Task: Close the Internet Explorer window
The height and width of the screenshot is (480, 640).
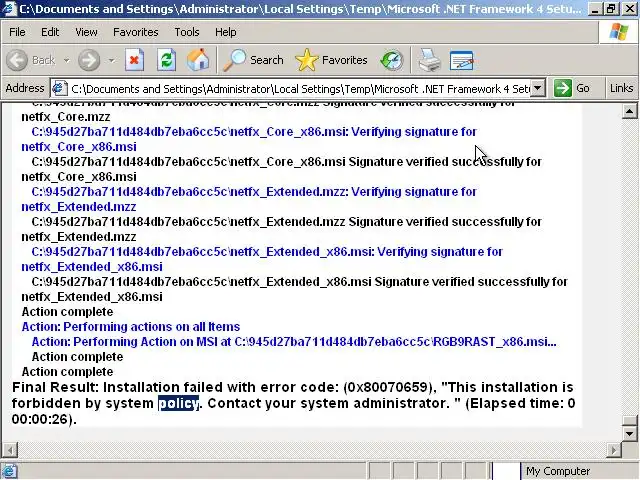Action: 629,9
